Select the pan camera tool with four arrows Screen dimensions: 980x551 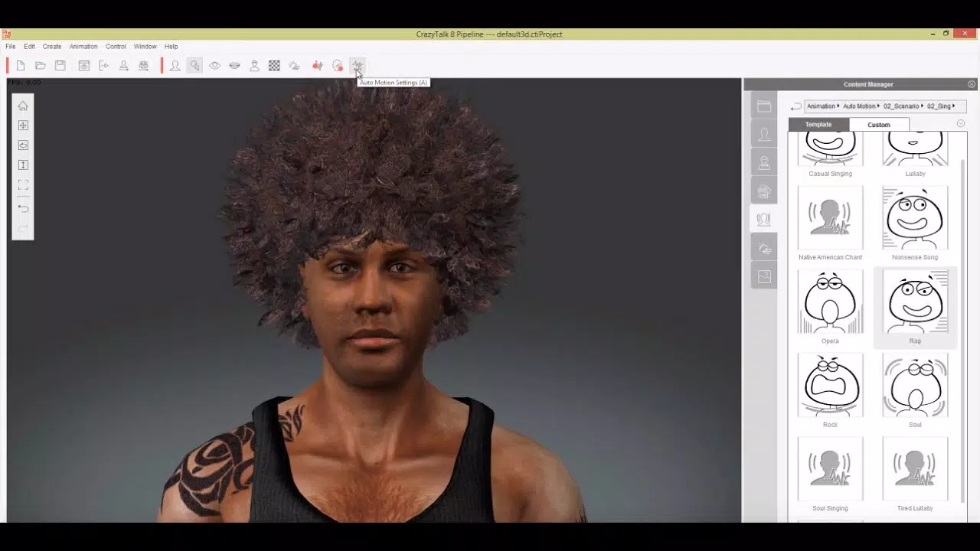pos(23,126)
